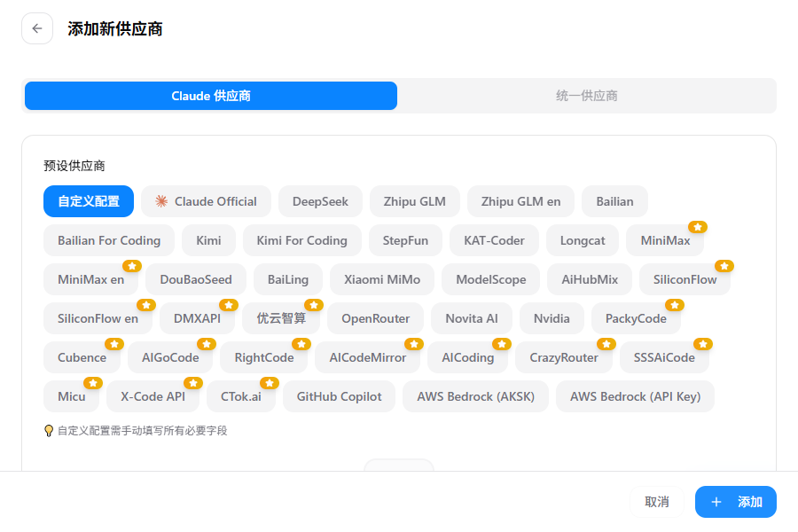
Task: Click the star badge on PackyCode
Action: click(675, 305)
